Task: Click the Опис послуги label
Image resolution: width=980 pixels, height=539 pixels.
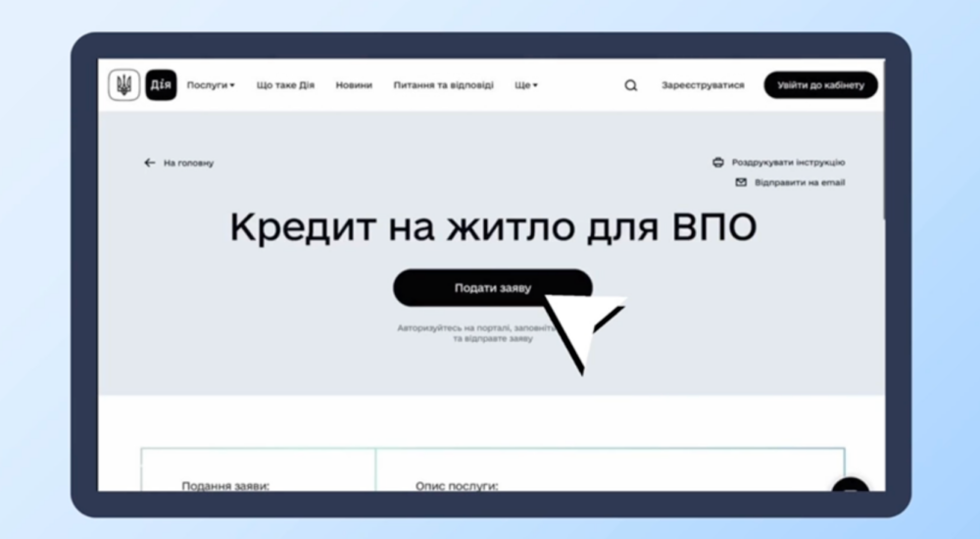Action: pyautogui.click(x=457, y=485)
